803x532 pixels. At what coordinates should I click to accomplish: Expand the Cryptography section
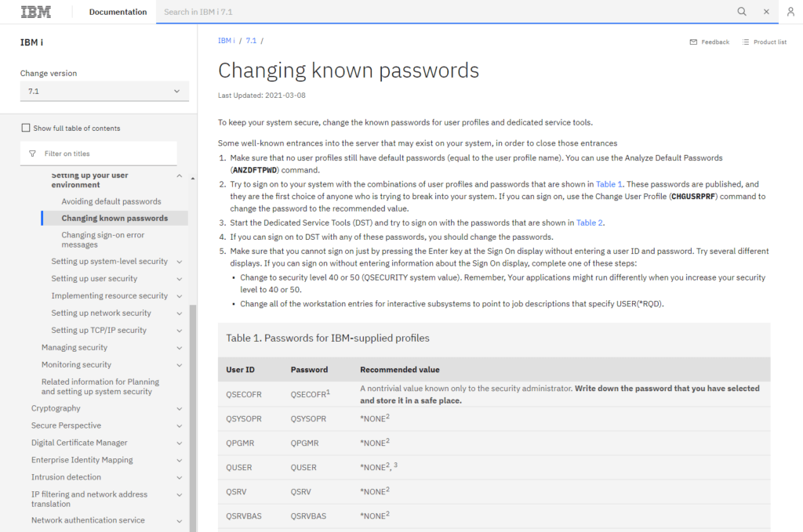coord(180,408)
